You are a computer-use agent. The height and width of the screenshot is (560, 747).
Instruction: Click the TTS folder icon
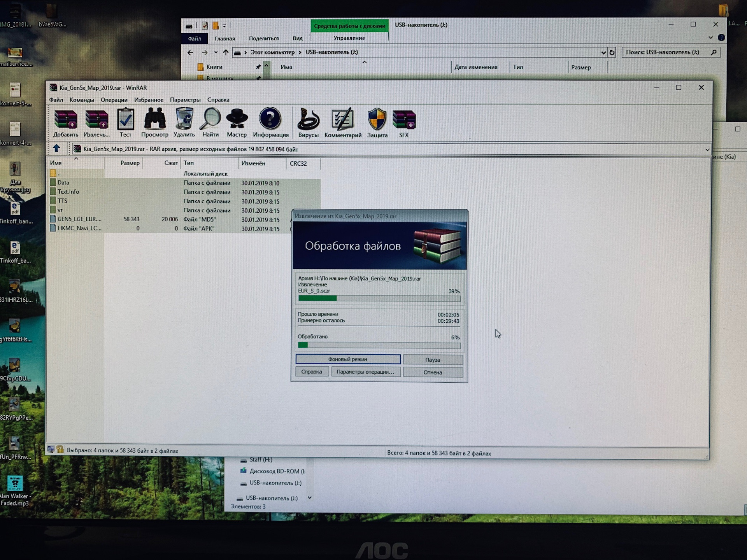53,201
